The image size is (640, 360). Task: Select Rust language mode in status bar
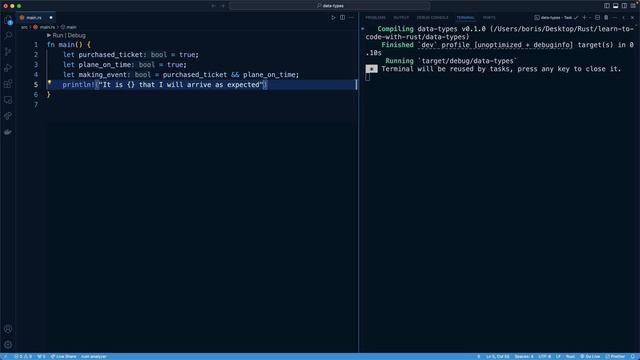pos(570,356)
